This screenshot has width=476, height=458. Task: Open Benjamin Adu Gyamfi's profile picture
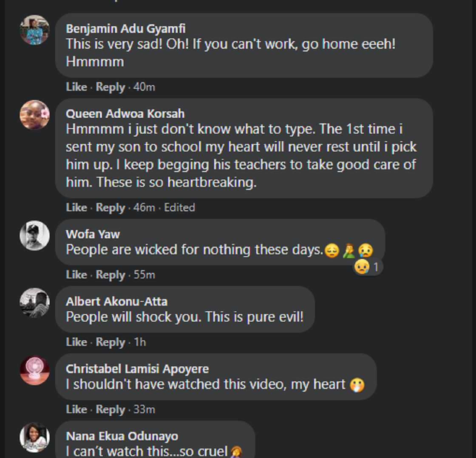pos(34,30)
